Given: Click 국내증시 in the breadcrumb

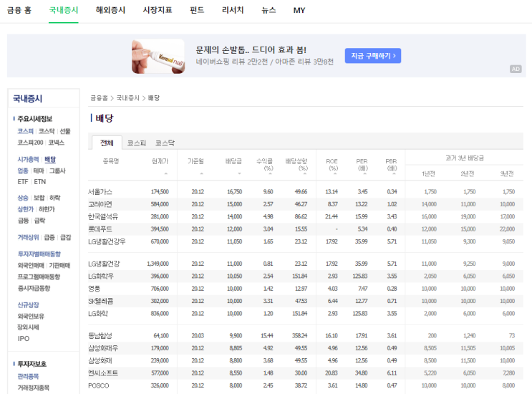Looking at the screenshot, I should click(128, 98).
